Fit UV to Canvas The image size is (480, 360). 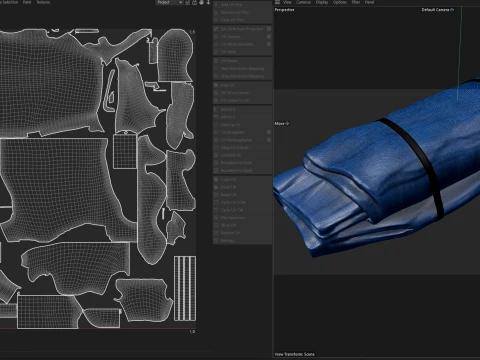coord(242,93)
